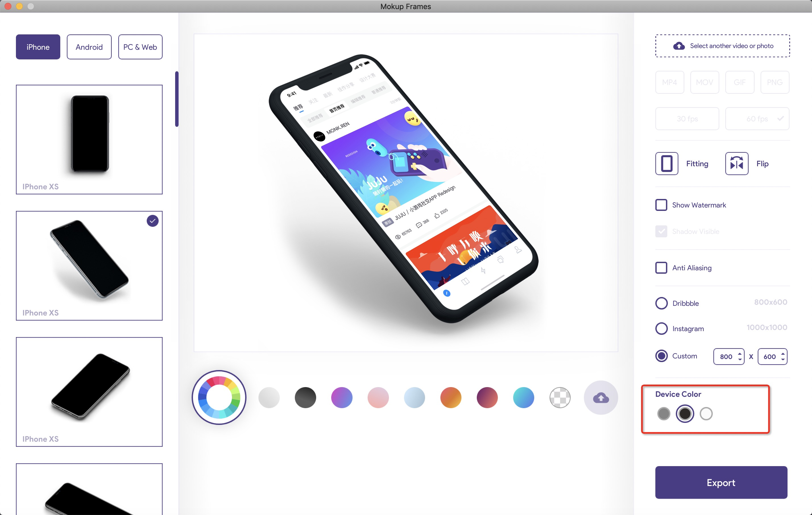Switch to the iPhone tab
The width and height of the screenshot is (812, 515).
click(x=38, y=47)
